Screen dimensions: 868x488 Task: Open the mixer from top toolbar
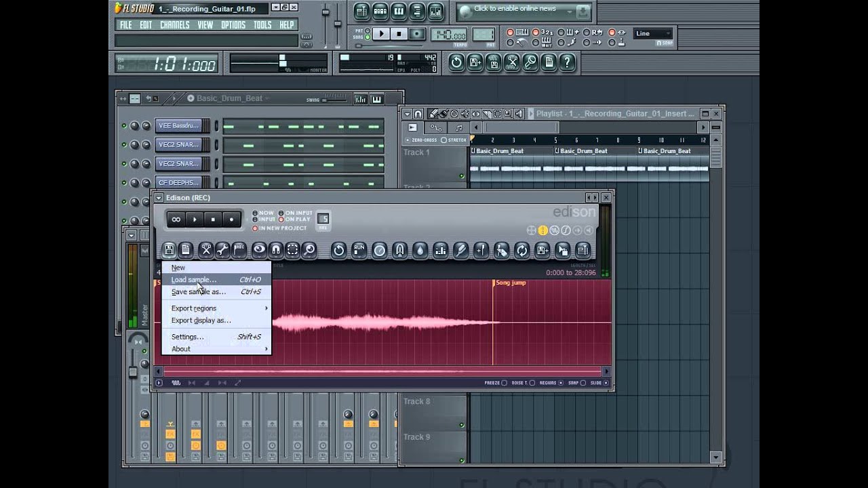435,11
